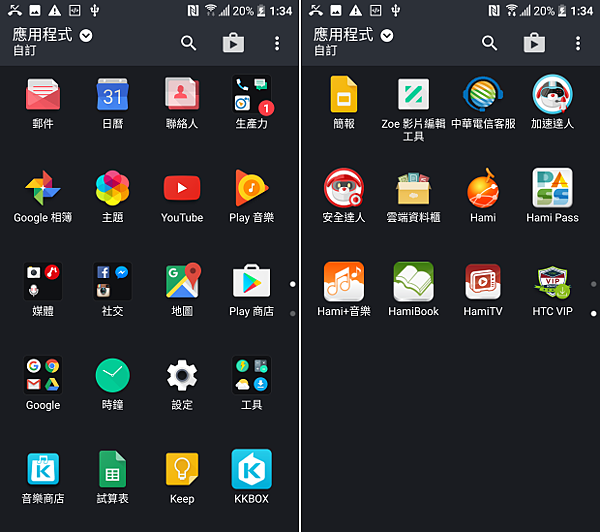Launch the Hami app
The width and height of the screenshot is (600, 532).
[x=483, y=188]
